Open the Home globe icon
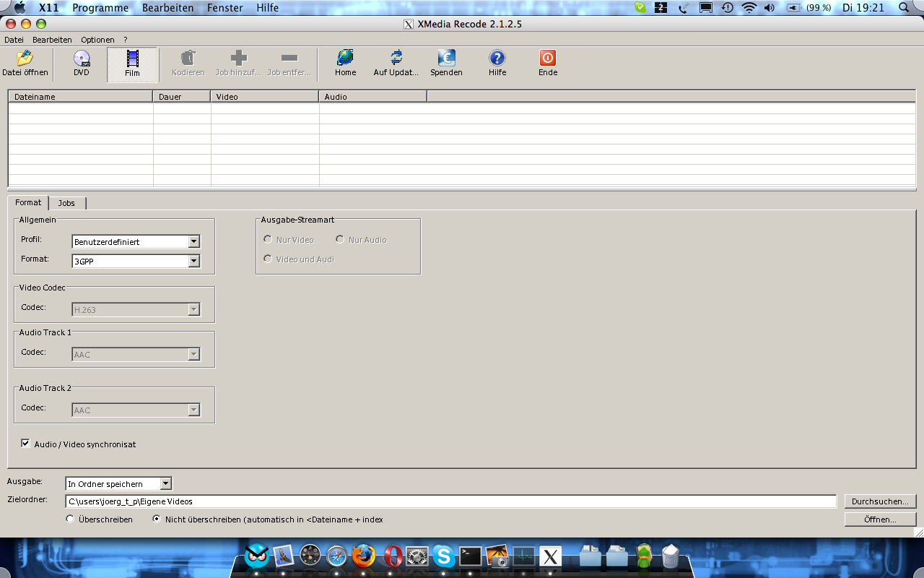The width and height of the screenshot is (924, 578). pyautogui.click(x=346, y=64)
